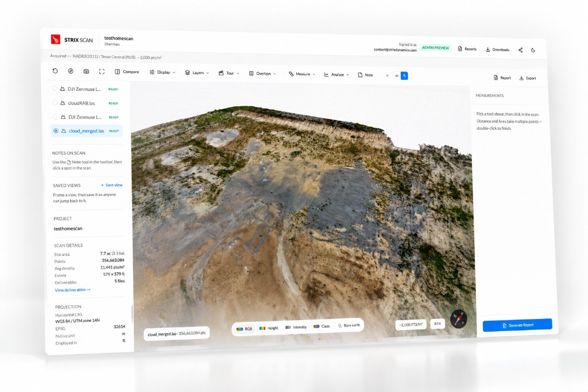588x392 pixels.
Task: Open the View deliverables link
Action: pyautogui.click(x=72, y=290)
